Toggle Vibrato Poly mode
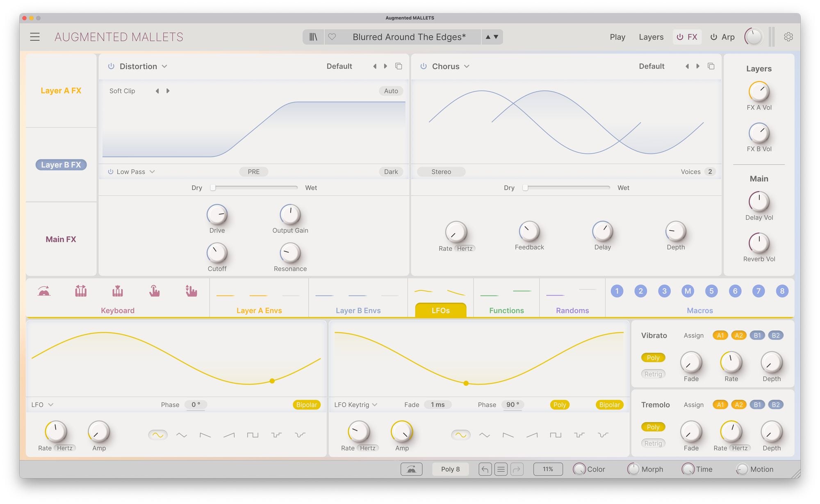Screen dimensions: 820x504 pyautogui.click(x=653, y=358)
